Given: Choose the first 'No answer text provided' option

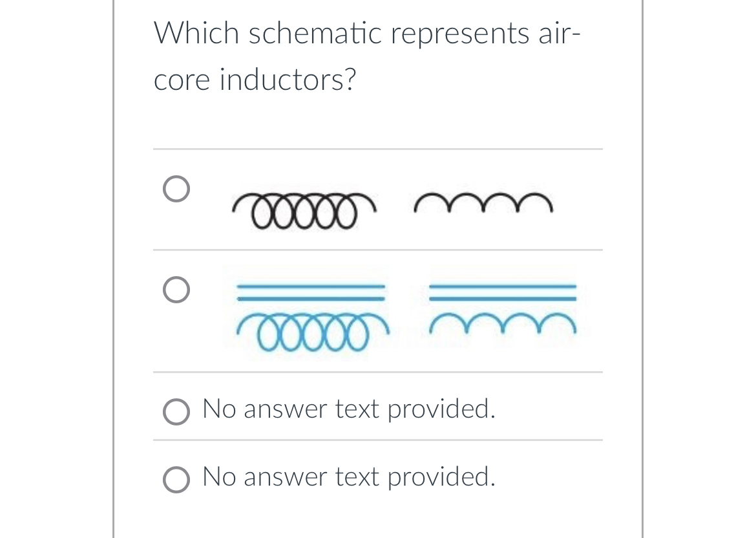Looking at the screenshot, I should pos(176,411).
